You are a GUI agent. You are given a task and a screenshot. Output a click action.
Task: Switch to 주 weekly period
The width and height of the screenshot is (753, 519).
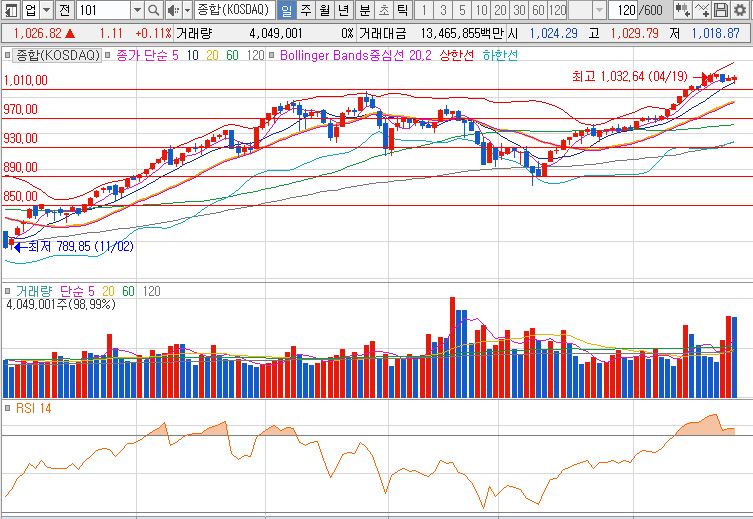tap(305, 10)
